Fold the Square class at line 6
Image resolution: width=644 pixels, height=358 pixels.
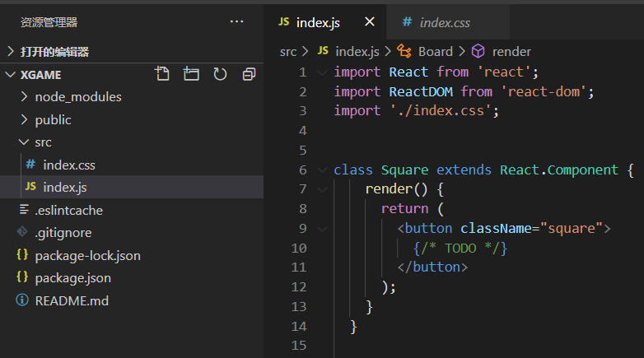[x=322, y=170]
